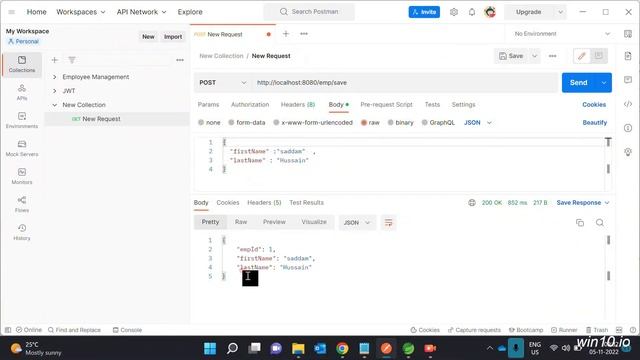Switch to comment mode icon

point(599,56)
